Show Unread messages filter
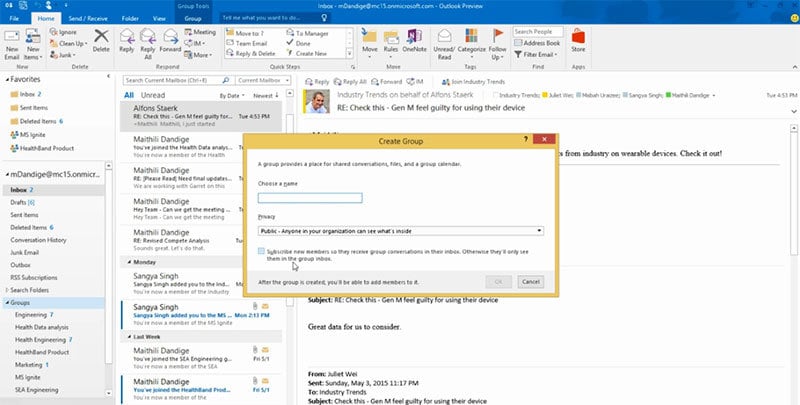Image resolution: width=800 pixels, height=405 pixels. click(153, 95)
